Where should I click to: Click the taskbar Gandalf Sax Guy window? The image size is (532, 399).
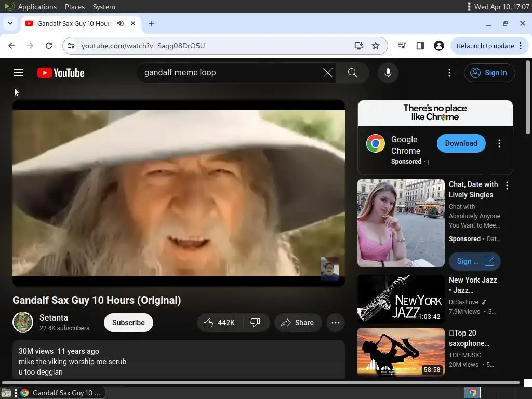61,393
